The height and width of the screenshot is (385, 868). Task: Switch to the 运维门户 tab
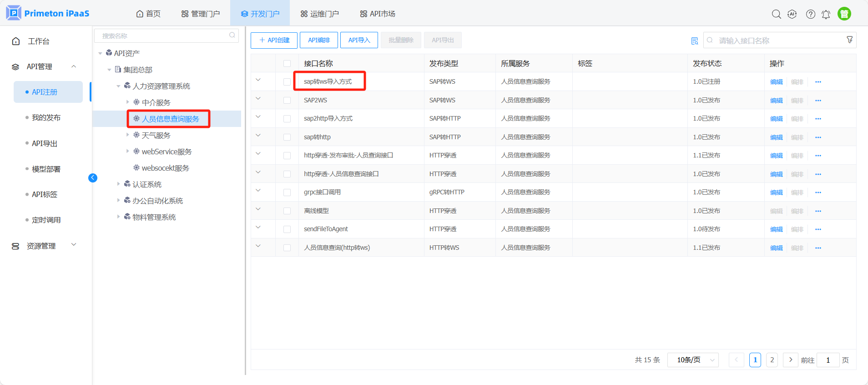tap(320, 14)
